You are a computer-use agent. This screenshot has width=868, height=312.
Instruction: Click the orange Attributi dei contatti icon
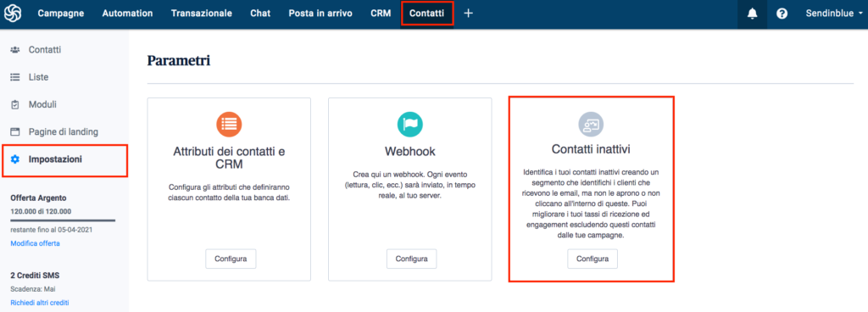coord(229,125)
